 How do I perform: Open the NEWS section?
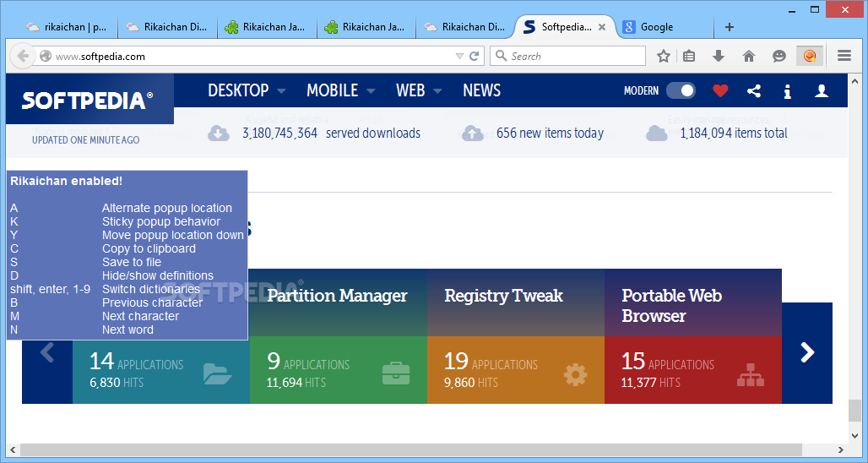click(481, 90)
